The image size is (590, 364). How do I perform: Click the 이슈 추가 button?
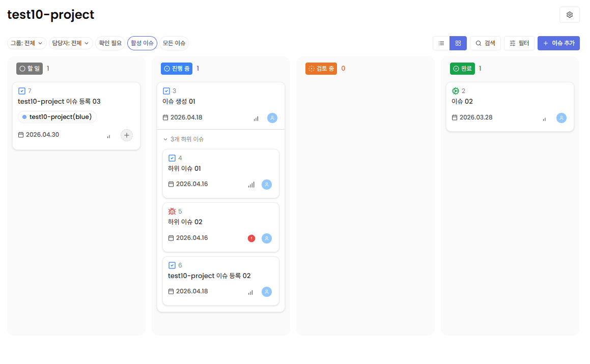click(x=558, y=43)
